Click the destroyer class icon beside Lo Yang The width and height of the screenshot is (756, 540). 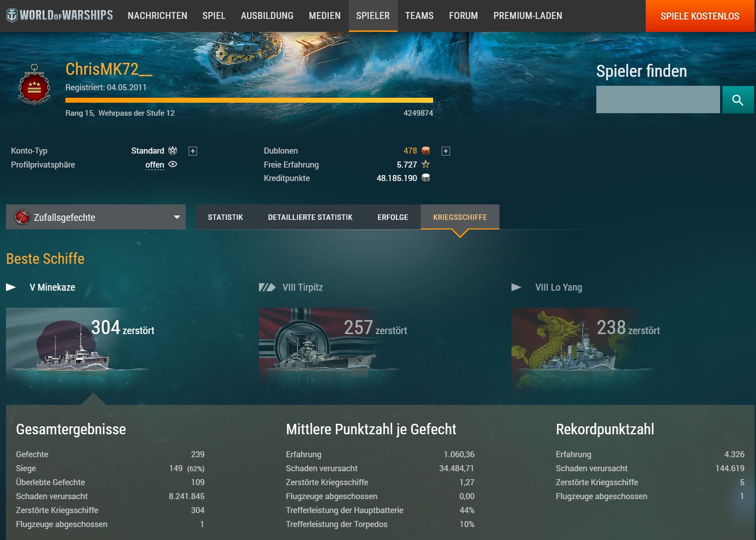516,287
